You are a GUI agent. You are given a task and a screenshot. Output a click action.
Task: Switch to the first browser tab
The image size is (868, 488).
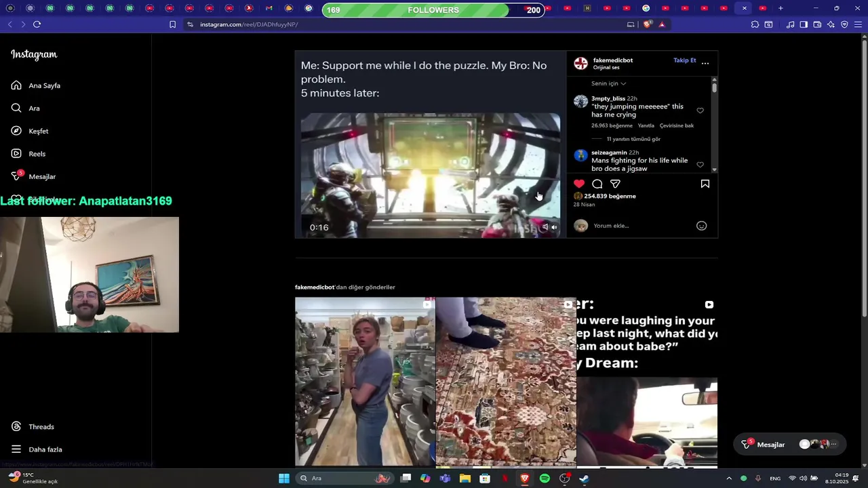point(10,8)
